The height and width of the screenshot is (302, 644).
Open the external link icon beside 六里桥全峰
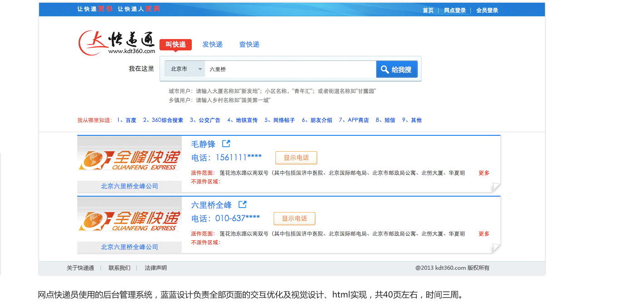[242, 204]
